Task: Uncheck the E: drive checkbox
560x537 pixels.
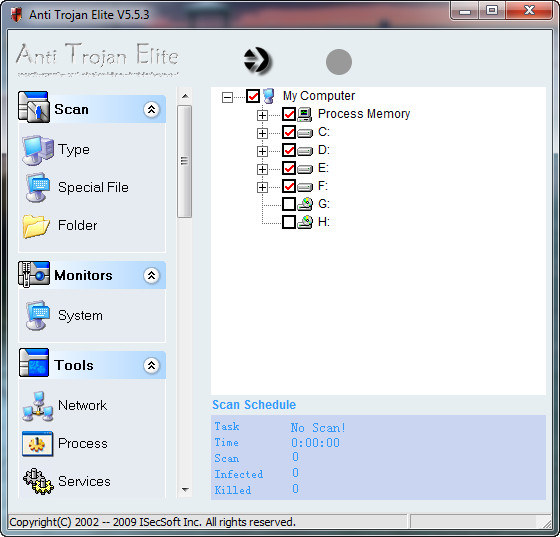Action: tap(289, 168)
